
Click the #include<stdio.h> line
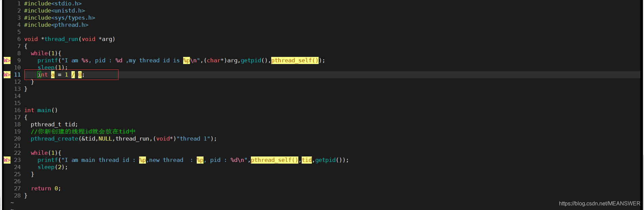53,3
